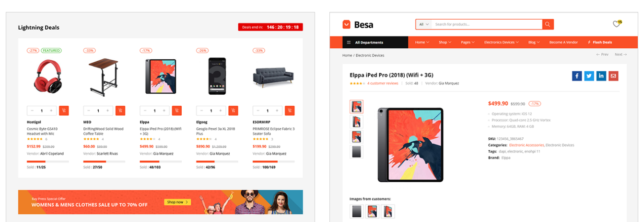Click the Shop now banner button
This screenshot has width=644, height=222.
click(177, 202)
